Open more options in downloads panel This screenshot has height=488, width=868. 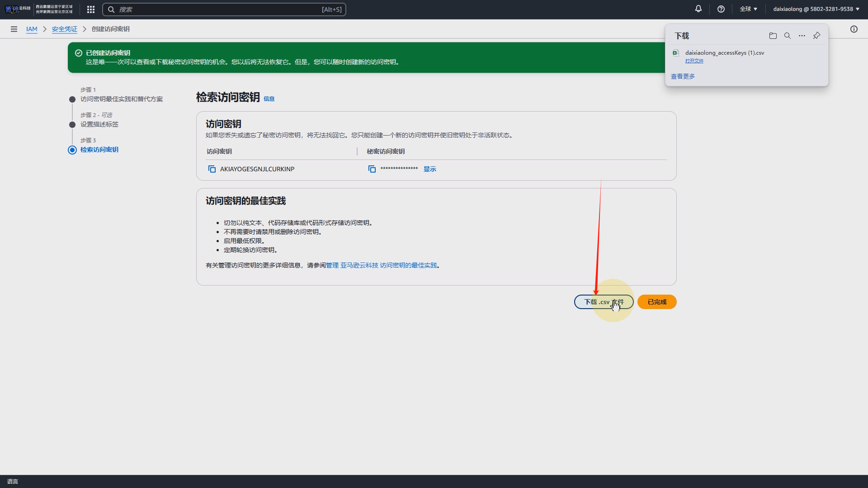point(802,36)
